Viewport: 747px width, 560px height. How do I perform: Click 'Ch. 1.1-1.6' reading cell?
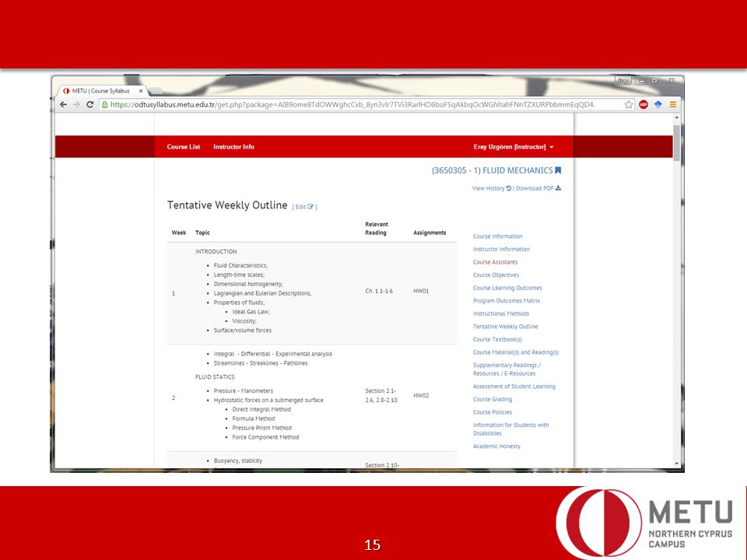click(x=379, y=291)
